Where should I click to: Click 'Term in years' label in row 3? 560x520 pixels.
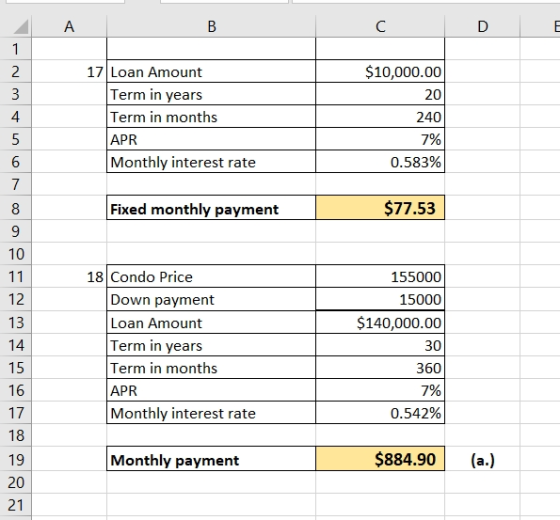[156, 95]
